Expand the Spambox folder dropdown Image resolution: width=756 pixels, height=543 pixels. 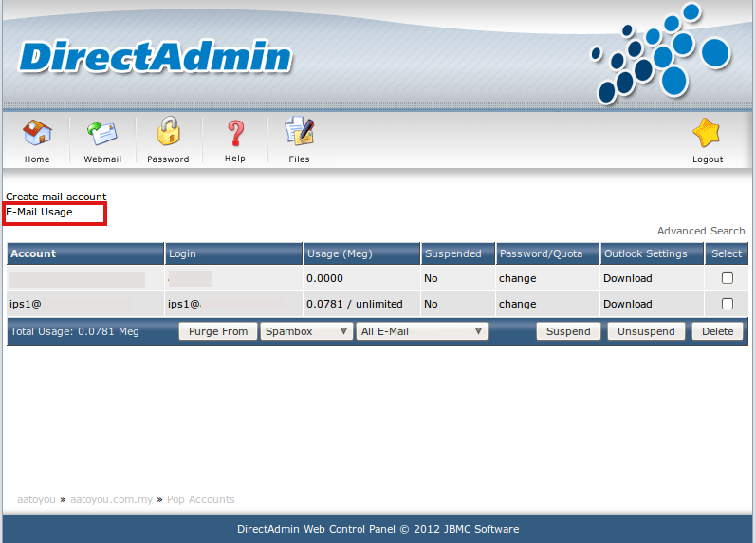pos(307,332)
